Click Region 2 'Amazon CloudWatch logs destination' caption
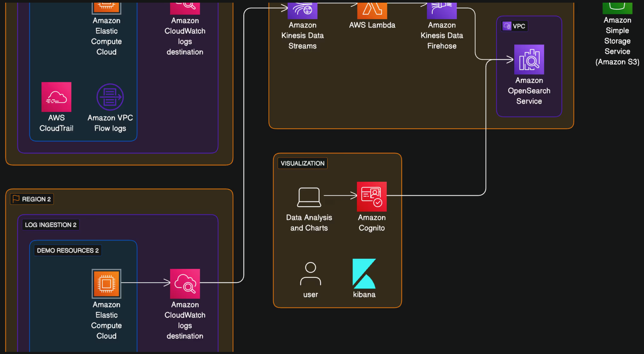 click(x=185, y=320)
